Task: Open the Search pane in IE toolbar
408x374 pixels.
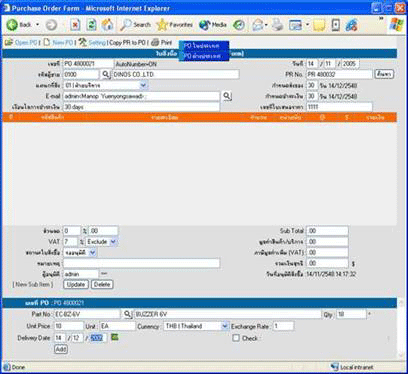Action: coord(136,25)
